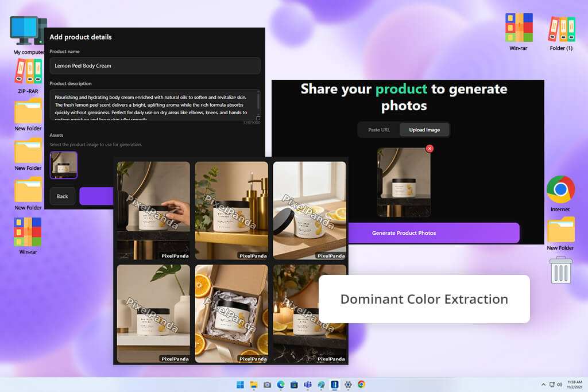Open the volume tray icon
Image resolution: width=588 pixels, height=392 pixels.
click(x=559, y=385)
